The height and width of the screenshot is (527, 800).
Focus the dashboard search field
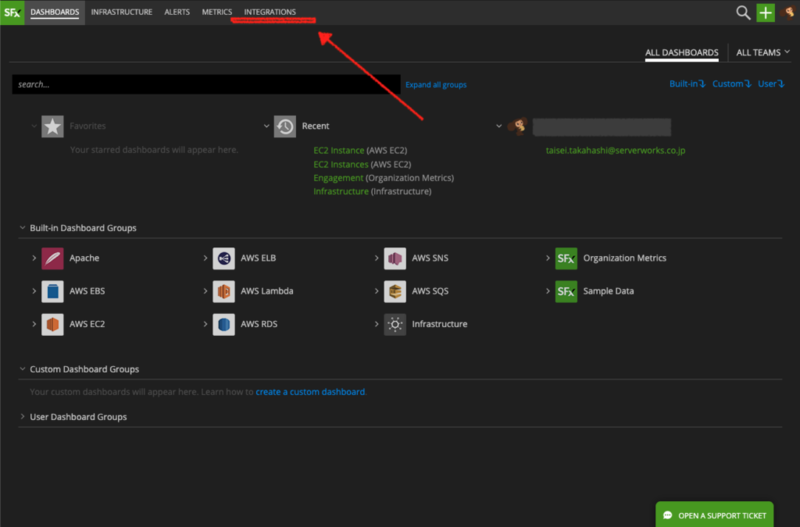point(206,84)
